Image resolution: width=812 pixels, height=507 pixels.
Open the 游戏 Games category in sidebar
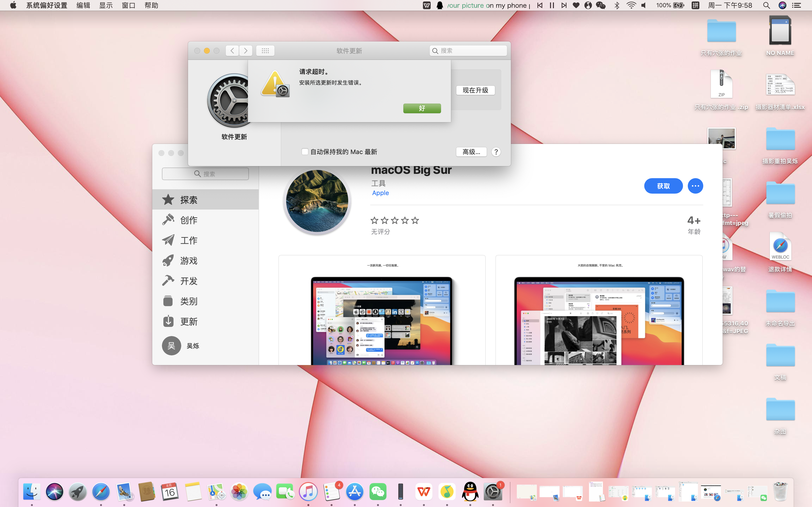pos(188,261)
